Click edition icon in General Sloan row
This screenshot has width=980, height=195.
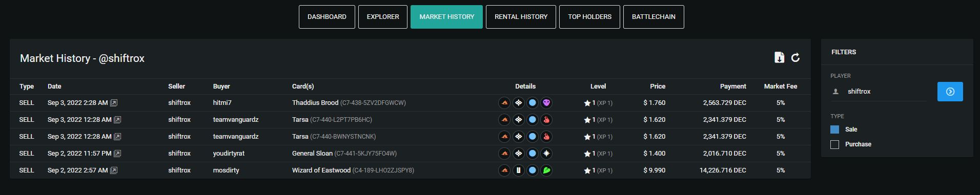(519, 154)
